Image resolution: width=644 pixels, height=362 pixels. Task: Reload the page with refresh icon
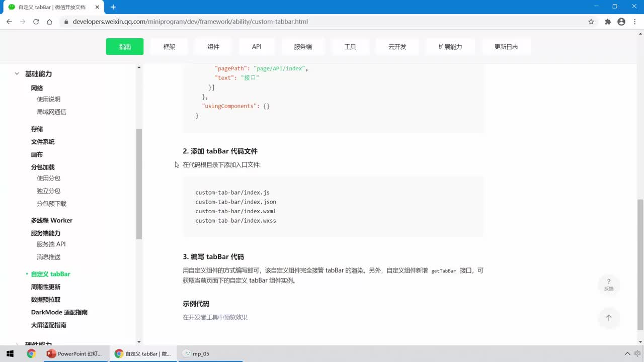(36, 22)
